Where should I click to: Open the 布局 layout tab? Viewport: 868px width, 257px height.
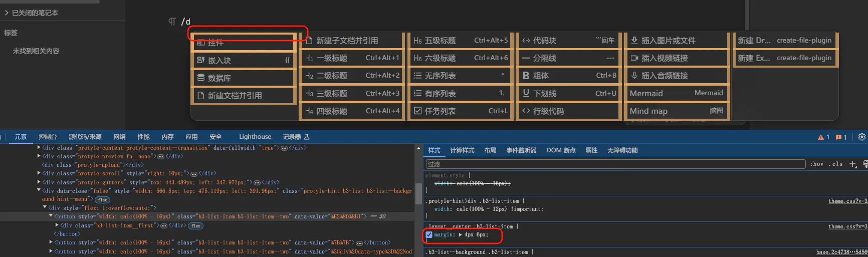[490, 150]
